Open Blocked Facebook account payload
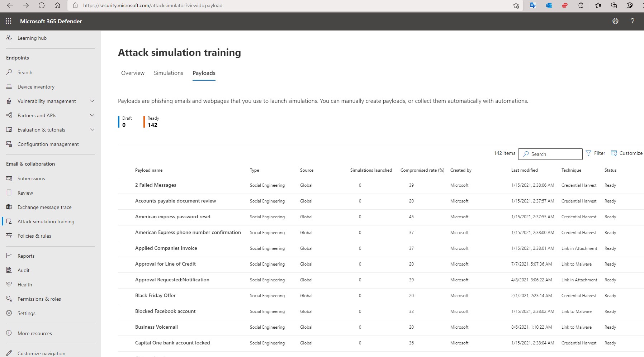644x357 pixels. pos(165,311)
